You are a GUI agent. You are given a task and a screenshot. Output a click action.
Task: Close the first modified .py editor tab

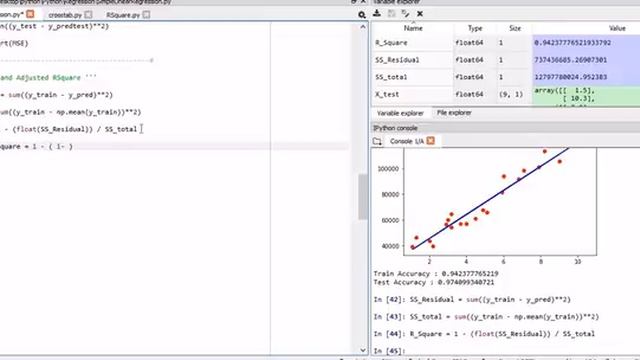pyautogui.click(x=30, y=14)
